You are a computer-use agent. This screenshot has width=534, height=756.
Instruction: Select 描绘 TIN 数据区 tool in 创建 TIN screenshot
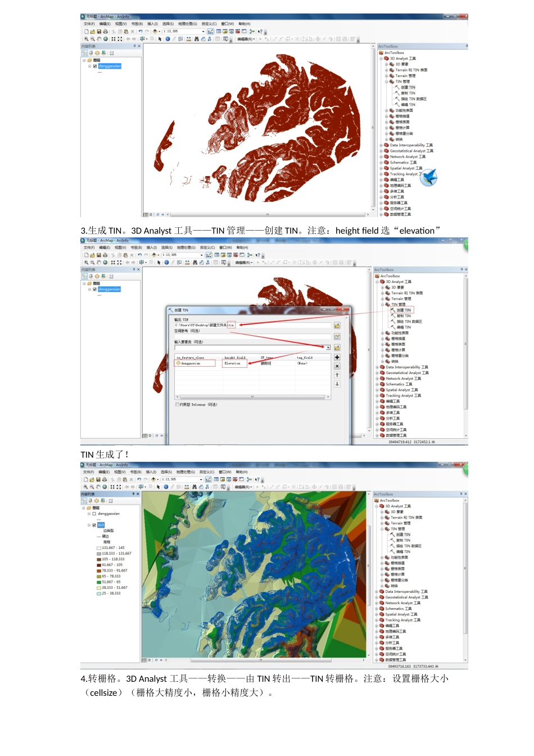pos(409,322)
